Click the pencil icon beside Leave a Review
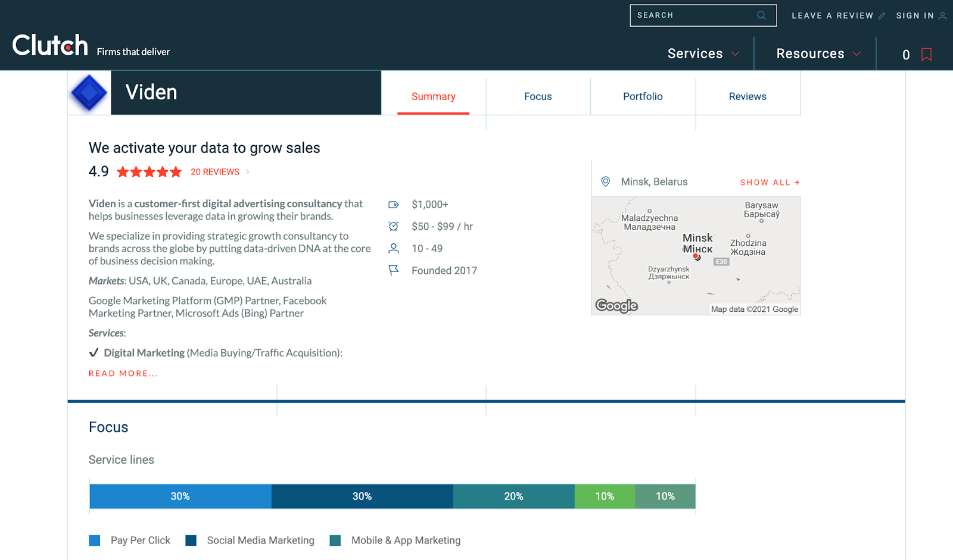Viewport: 953px width, 560px height. [x=882, y=16]
